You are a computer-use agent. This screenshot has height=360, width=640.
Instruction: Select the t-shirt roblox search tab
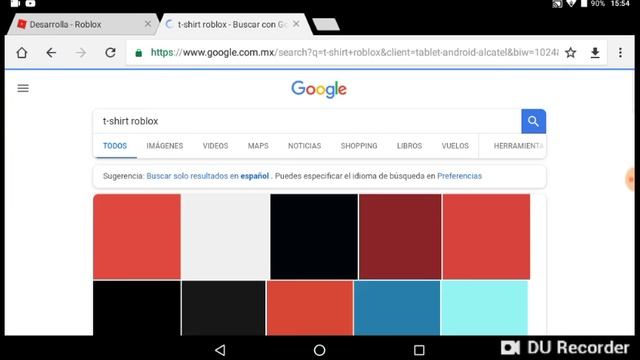[x=235, y=24]
